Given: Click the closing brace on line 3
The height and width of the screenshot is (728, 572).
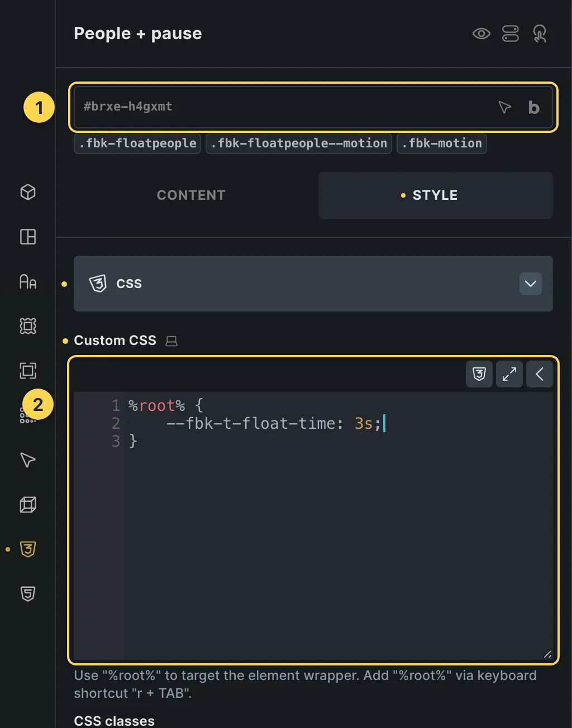Looking at the screenshot, I should coord(133,442).
